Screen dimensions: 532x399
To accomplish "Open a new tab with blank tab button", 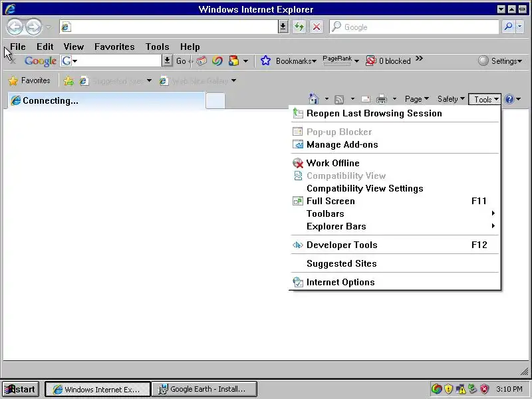I will (215, 101).
